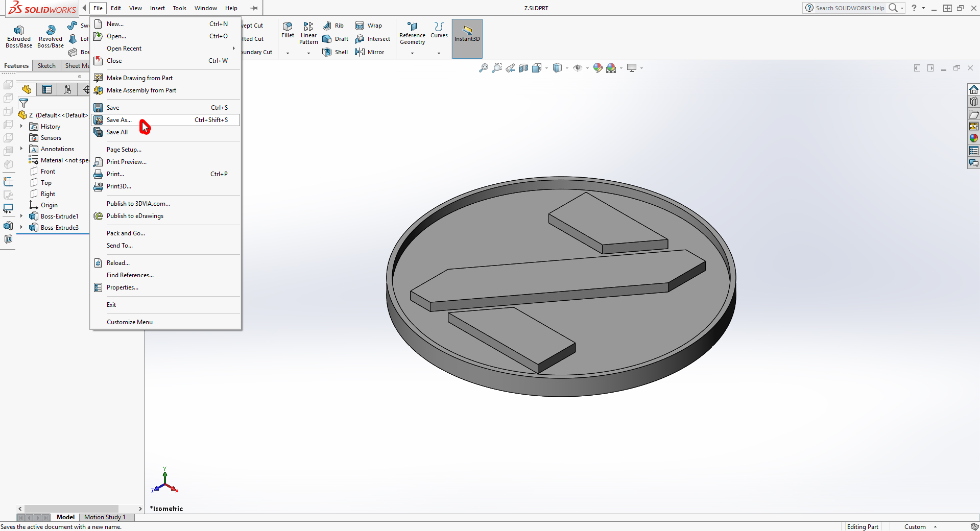Viewport: 980px width, 531px height.
Task: Click the Search SOLIDWORKS Help field
Action: (x=850, y=8)
